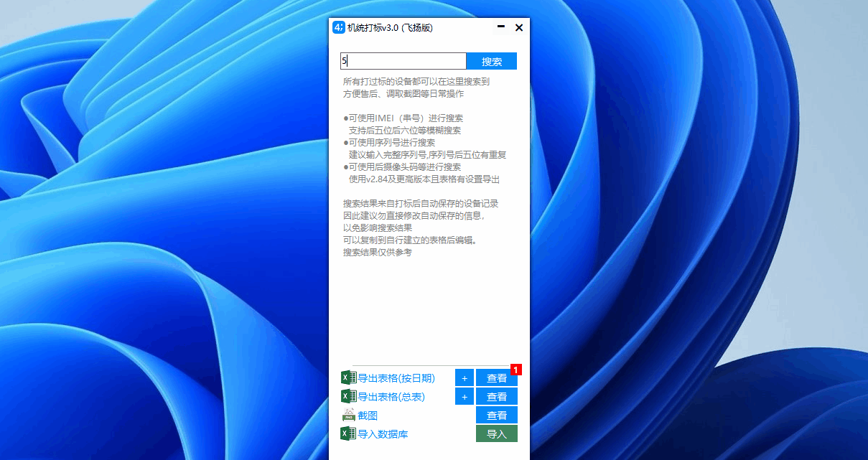Hit the blue 搜索 button
The width and height of the screenshot is (868, 460).
tap(491, 62)
